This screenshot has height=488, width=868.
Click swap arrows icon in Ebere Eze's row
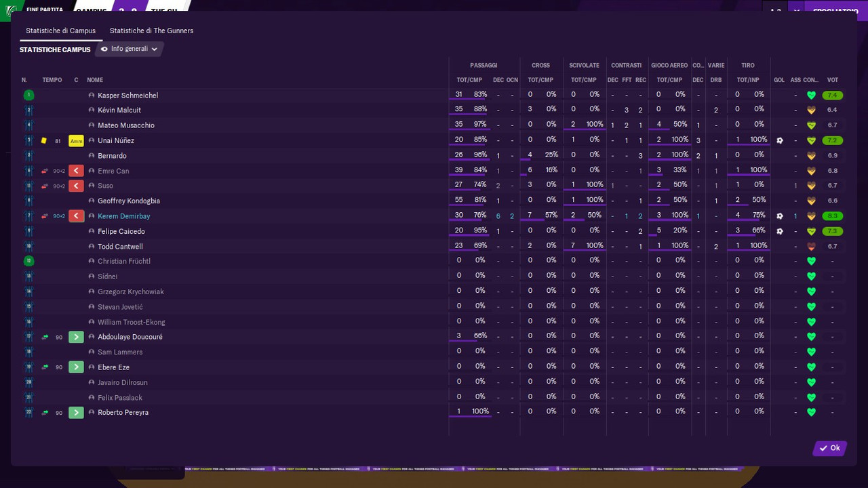coord(45,367)
